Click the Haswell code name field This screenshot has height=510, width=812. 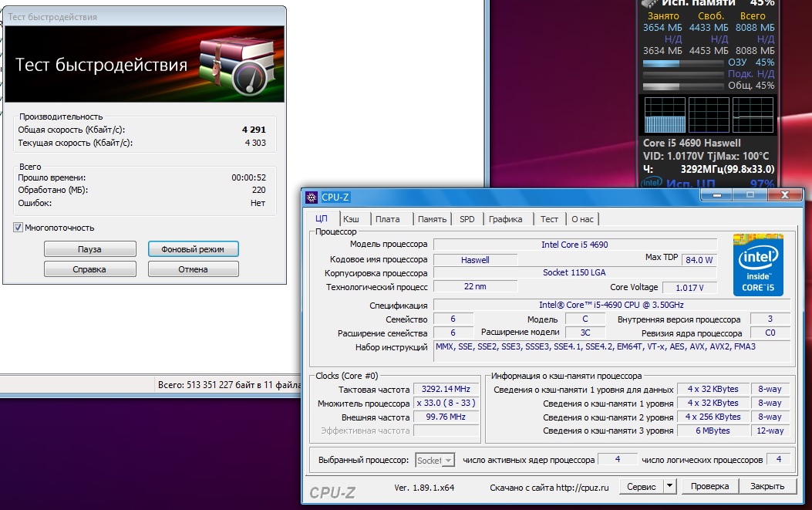pyautogui.click(x=475, y=260)
